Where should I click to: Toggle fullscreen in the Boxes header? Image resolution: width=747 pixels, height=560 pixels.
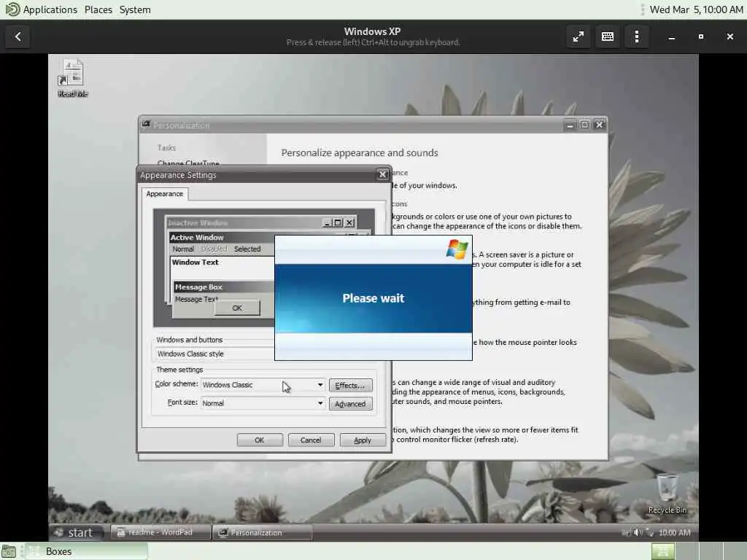(578, 36)
